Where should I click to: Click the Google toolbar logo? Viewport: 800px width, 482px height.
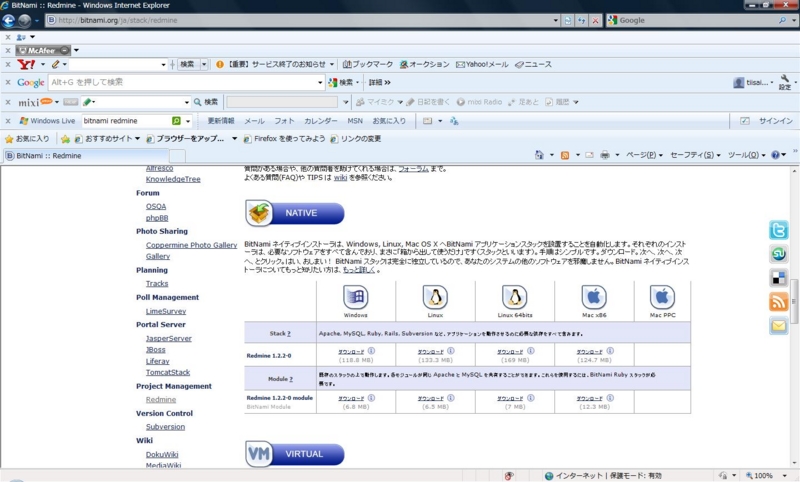coord(31,82)
